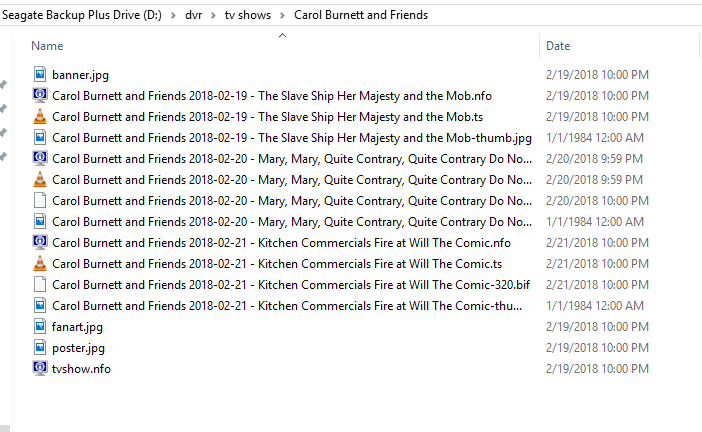Click Carol Burnett and Friends breadcrumb
Viewport: 702px width, 432px height.
(361, 15)
